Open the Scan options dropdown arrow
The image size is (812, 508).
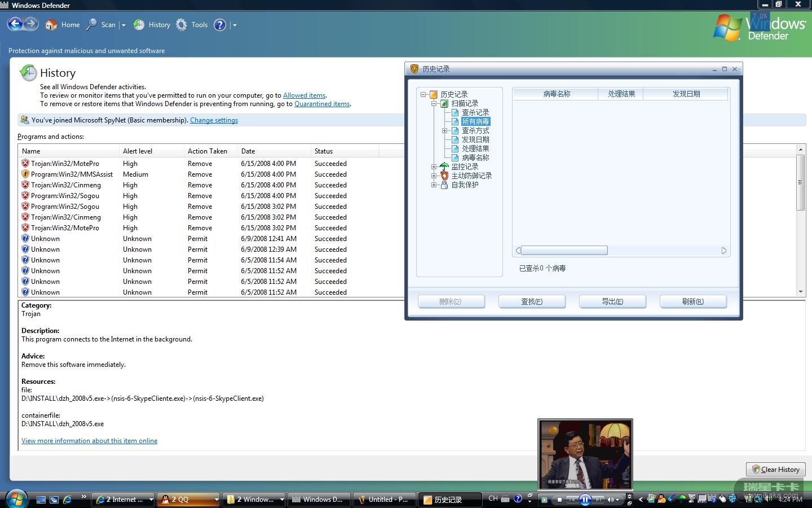[x=123, y=25]
